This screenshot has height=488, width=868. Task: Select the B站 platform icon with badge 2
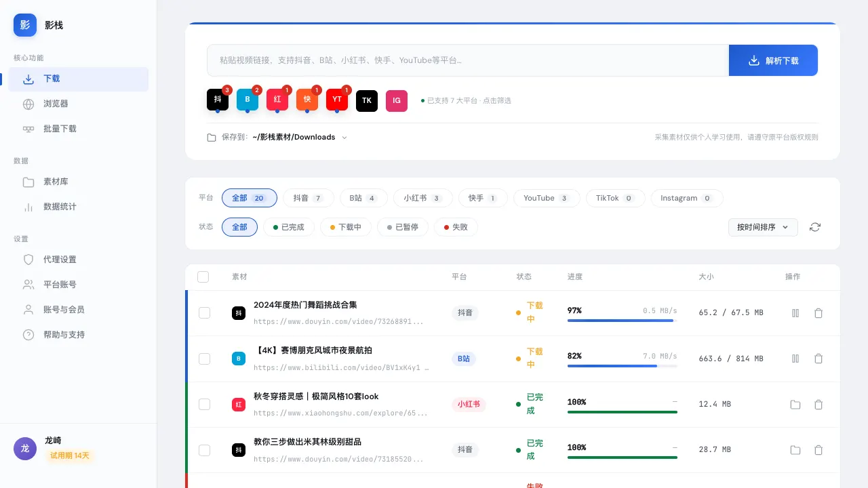pos(248,100)
